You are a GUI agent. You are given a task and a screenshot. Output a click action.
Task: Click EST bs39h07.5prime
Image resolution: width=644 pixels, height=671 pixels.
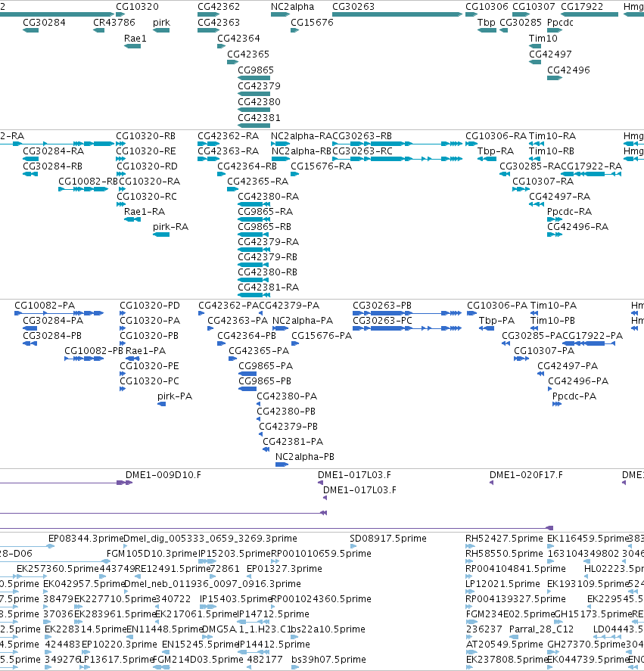[328, 660]
